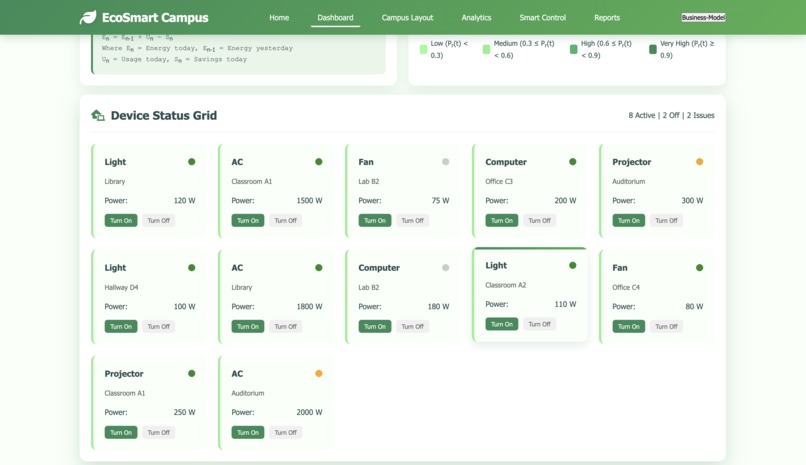Turn On the Computer in Lab B2

(x=375, y=326)
